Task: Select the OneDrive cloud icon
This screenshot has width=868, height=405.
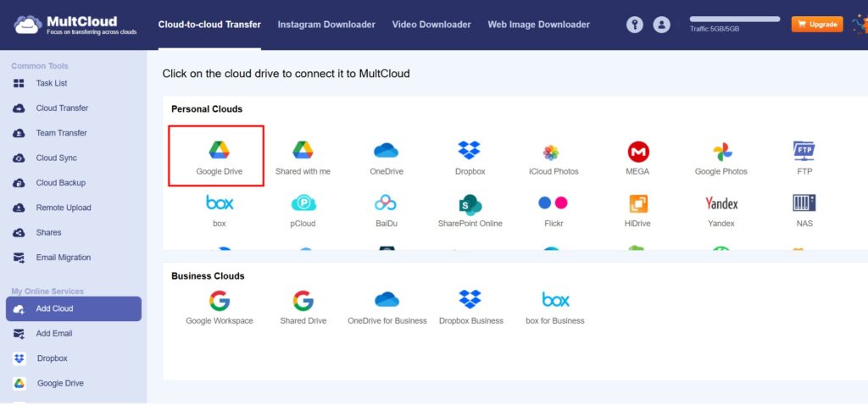Action: [387, 152]
